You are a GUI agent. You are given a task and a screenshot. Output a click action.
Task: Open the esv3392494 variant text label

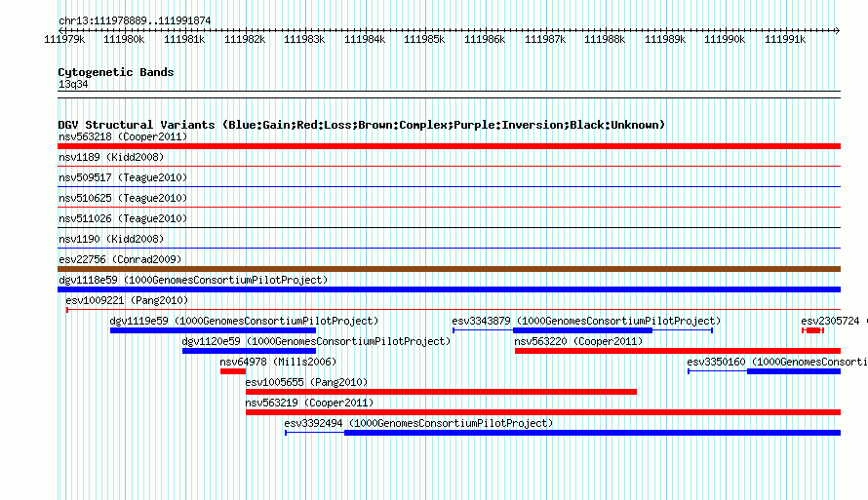point(418,423)
